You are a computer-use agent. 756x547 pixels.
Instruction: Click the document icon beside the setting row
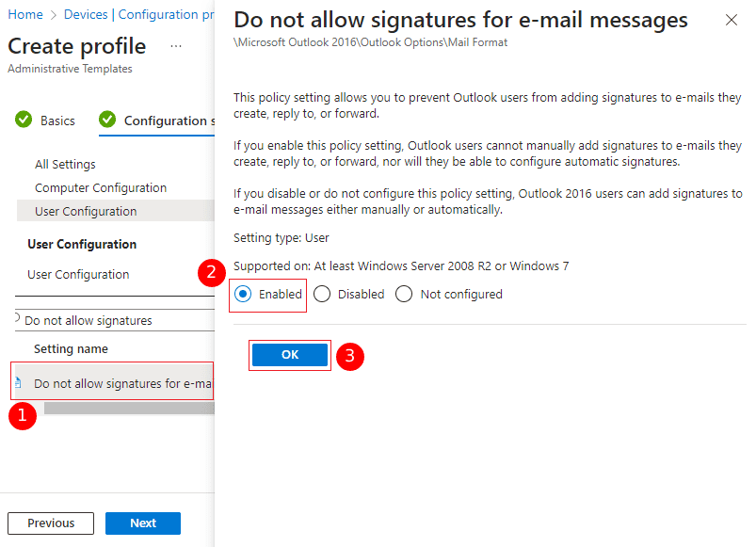(x=18, y=383)
